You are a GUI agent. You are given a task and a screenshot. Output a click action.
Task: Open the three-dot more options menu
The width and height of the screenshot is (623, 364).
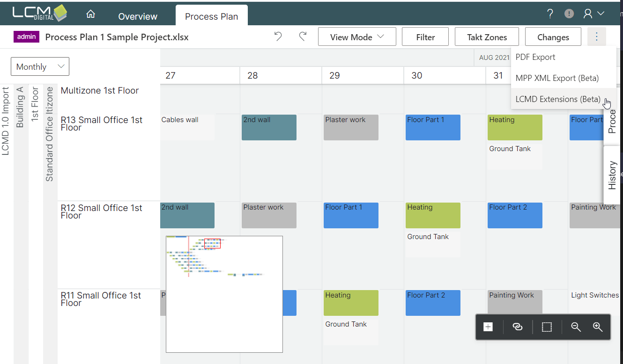[596, 36]
